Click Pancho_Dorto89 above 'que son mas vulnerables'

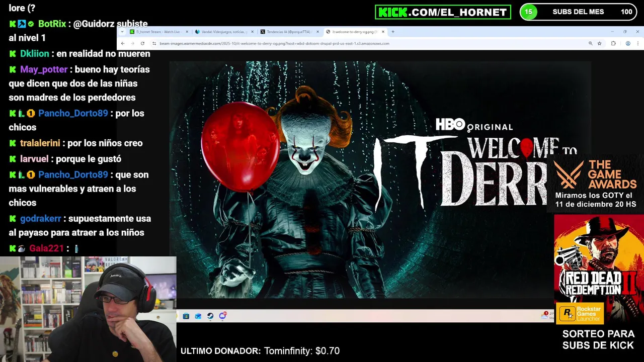tap(73, 174)
